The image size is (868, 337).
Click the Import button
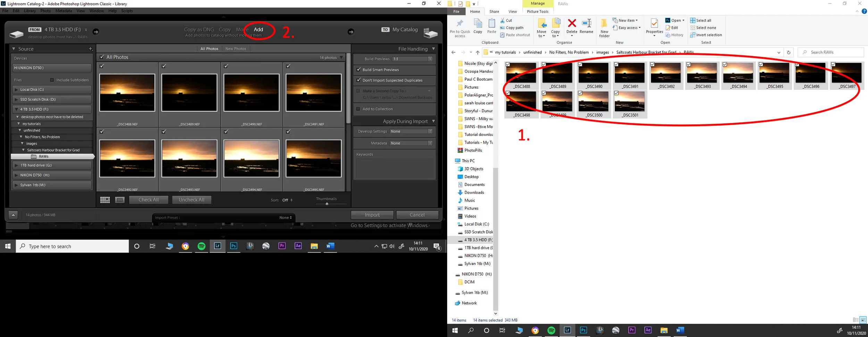[372, 215]
